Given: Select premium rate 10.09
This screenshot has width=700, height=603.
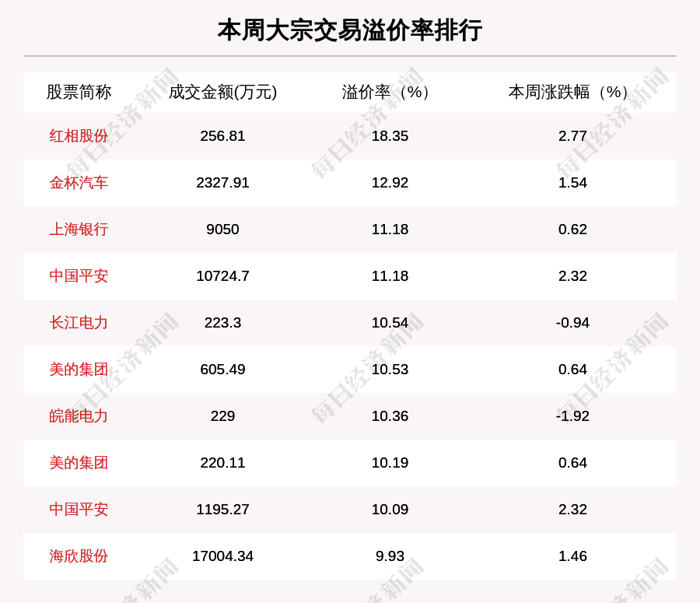Looking at the screenshot, I should (x=390, y=509).
